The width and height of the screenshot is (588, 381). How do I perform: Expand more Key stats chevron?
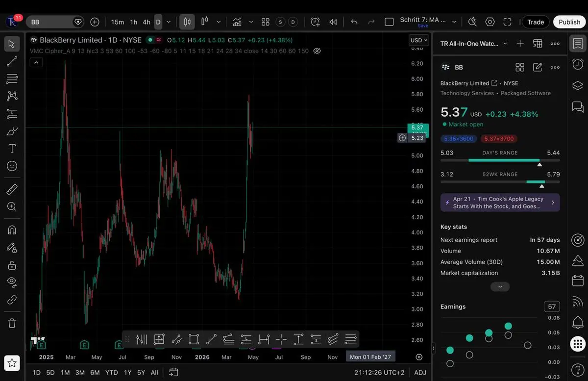(500, 286)
